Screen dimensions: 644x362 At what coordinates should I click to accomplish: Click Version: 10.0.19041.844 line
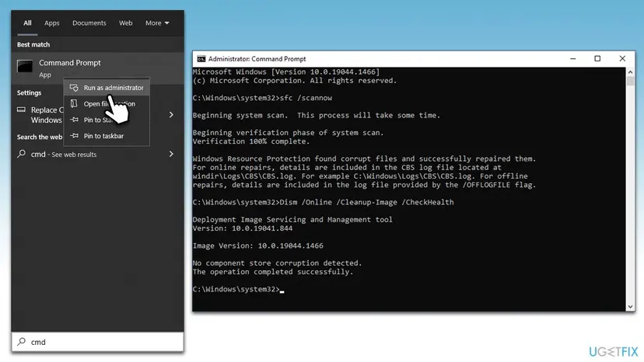point(243,228)
